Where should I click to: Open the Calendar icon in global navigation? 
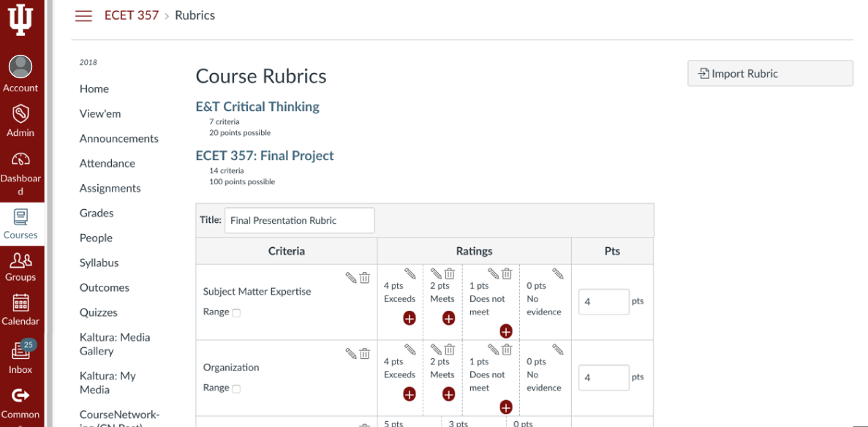click(20, 303)
